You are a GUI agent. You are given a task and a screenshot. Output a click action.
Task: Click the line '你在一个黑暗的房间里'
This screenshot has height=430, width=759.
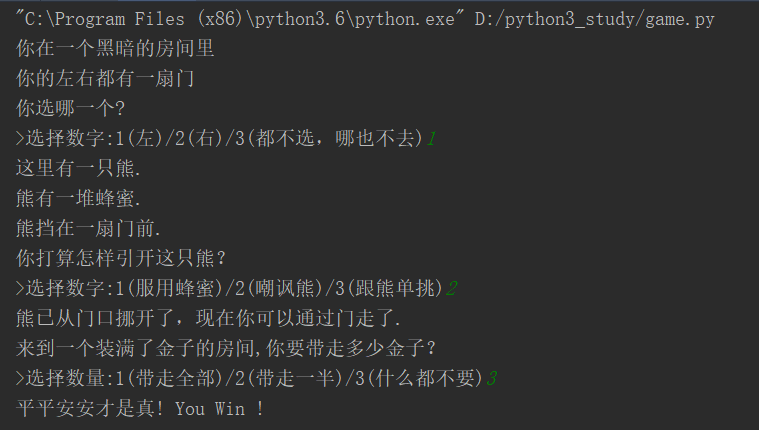115,48
